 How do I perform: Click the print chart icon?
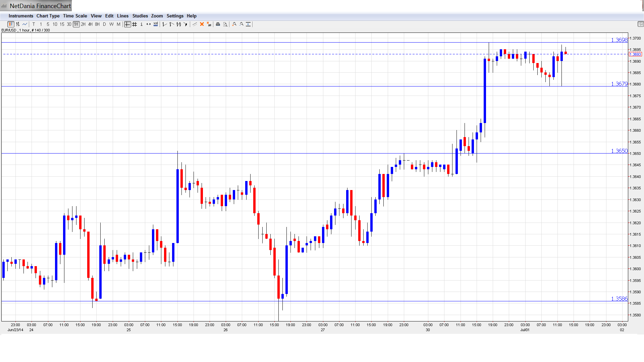218,24
